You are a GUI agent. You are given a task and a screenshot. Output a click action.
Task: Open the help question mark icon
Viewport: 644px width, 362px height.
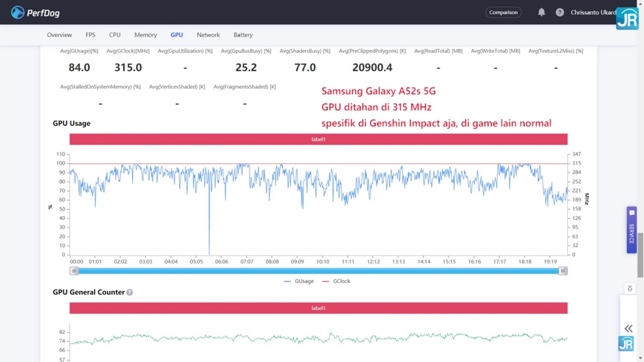coord(559,12)
